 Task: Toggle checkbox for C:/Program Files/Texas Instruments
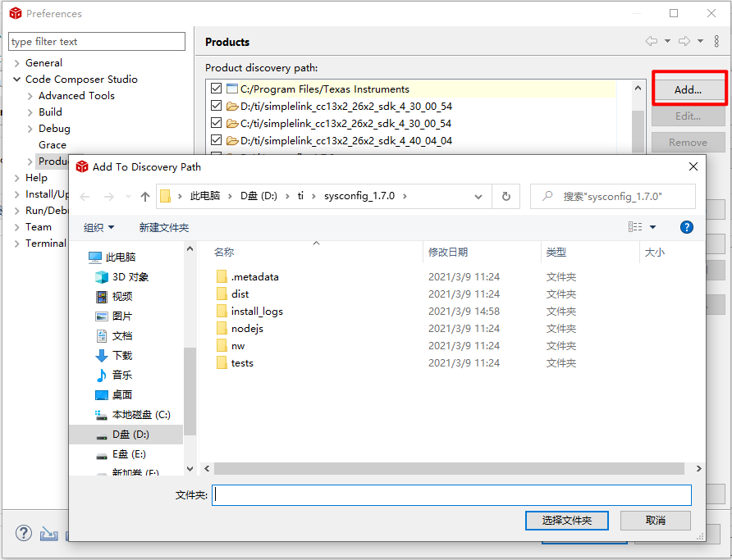[x=216, y=88]
